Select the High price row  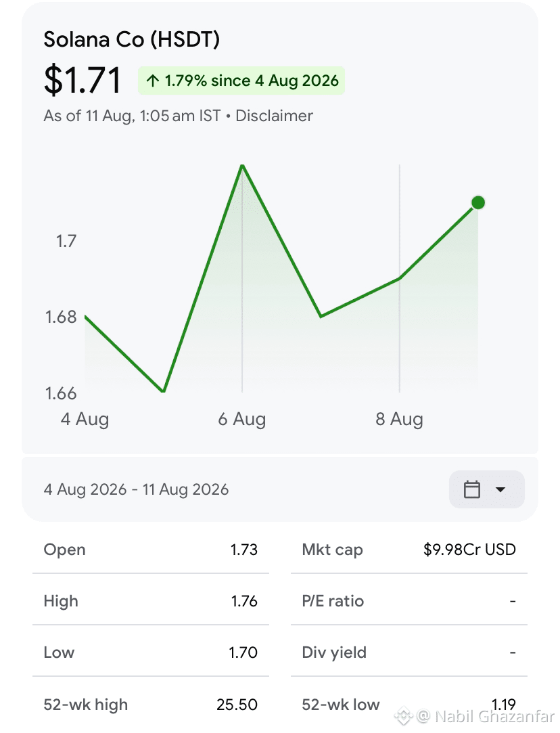[x=150, y=601]
